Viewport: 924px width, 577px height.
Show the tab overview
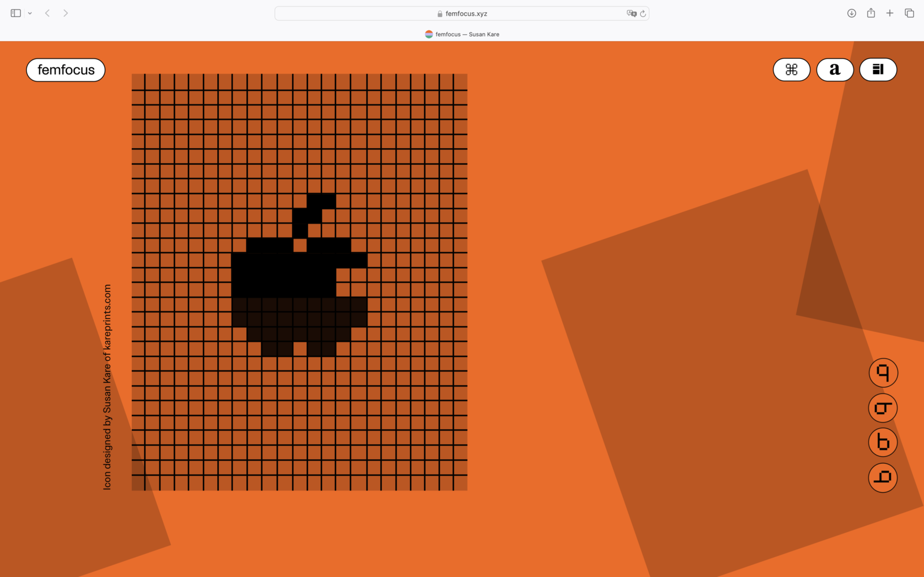909,13
